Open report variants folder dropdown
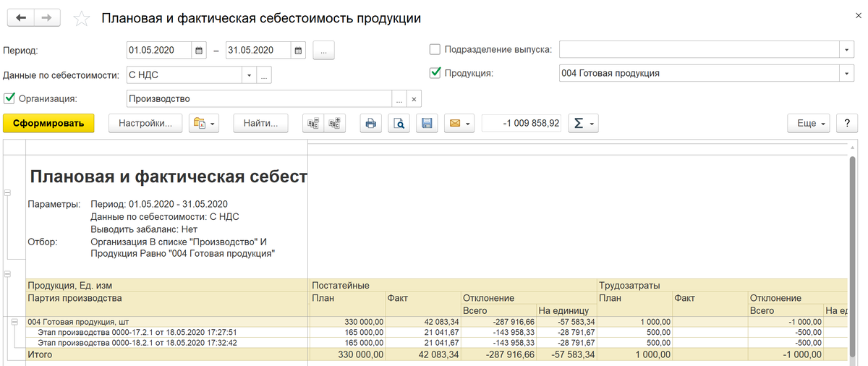Image resolution: width=868 pixels, height=366 pixels. [x=203, y=124]
